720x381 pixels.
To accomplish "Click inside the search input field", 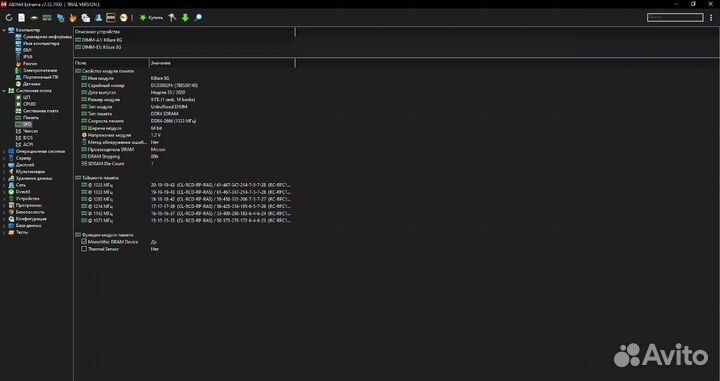I will click(675, 17).
